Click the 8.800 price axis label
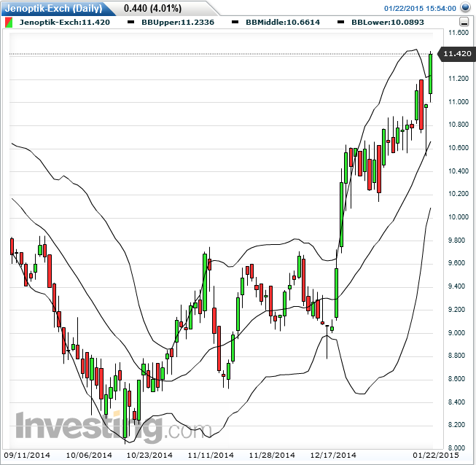 [456, 356]
